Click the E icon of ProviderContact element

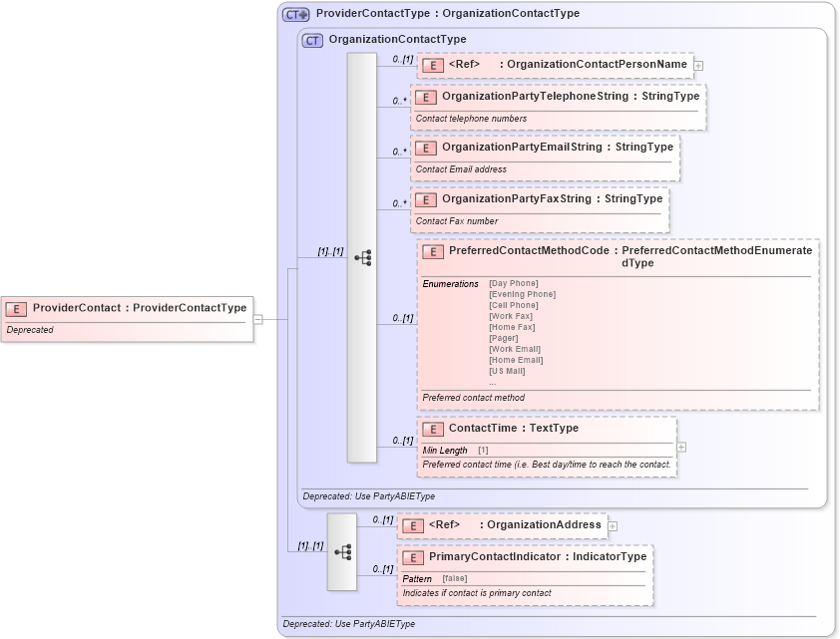(x=17, y=309)
